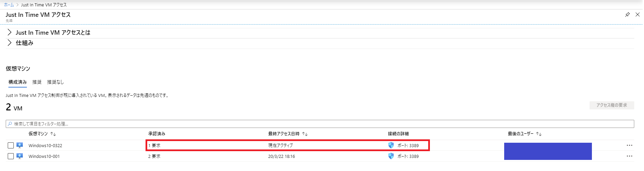
Task: Click the 2 要求 cell
Action: [154, 157]
